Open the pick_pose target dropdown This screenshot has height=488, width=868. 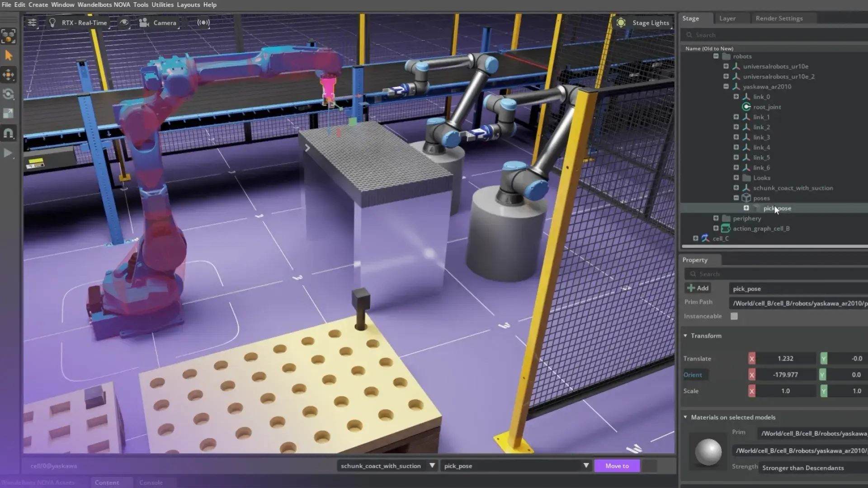[x=516, y=466]
